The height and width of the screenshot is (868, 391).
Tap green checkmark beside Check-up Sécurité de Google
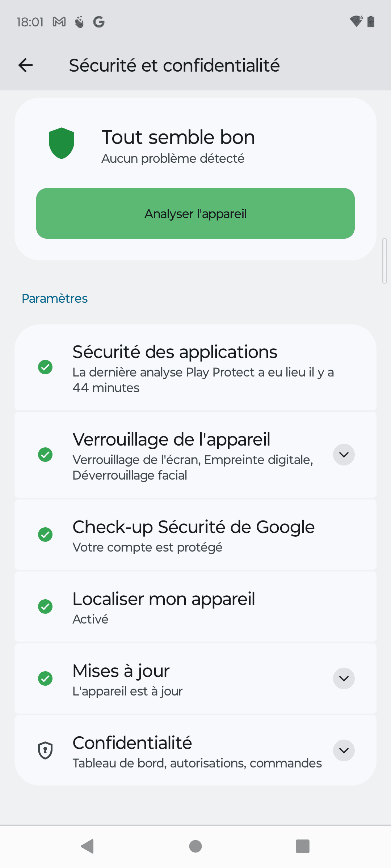tap(45, 535)
